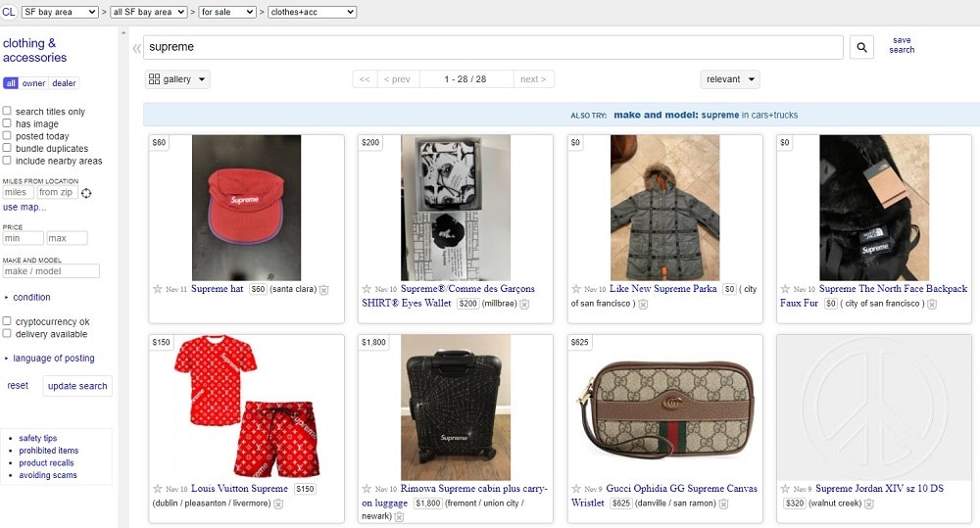Image resolution: width=980 pixels, height=528 pixels.
Task: Hide the Louis Vuitton Supreme listing
Action: [x=278, y=504]
